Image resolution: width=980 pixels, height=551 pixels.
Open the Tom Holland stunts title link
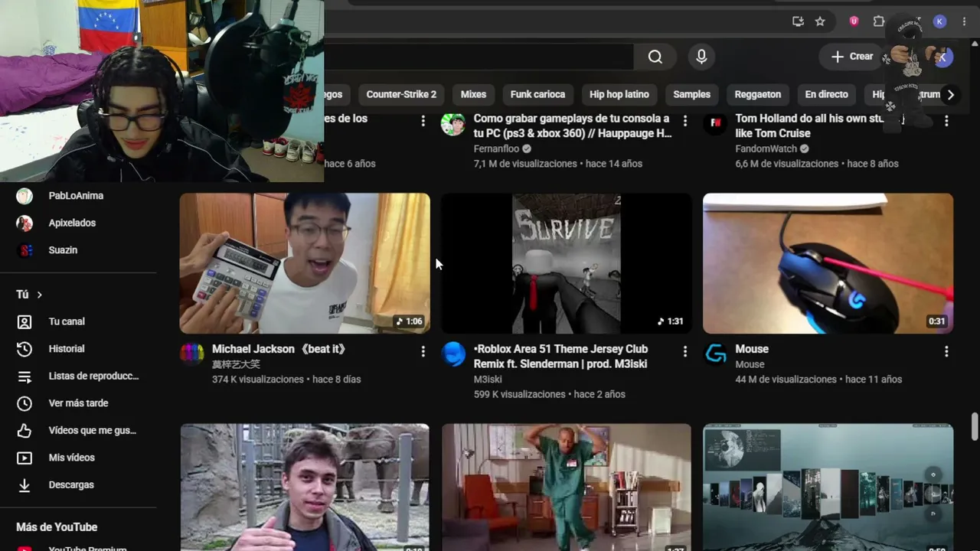819,126
